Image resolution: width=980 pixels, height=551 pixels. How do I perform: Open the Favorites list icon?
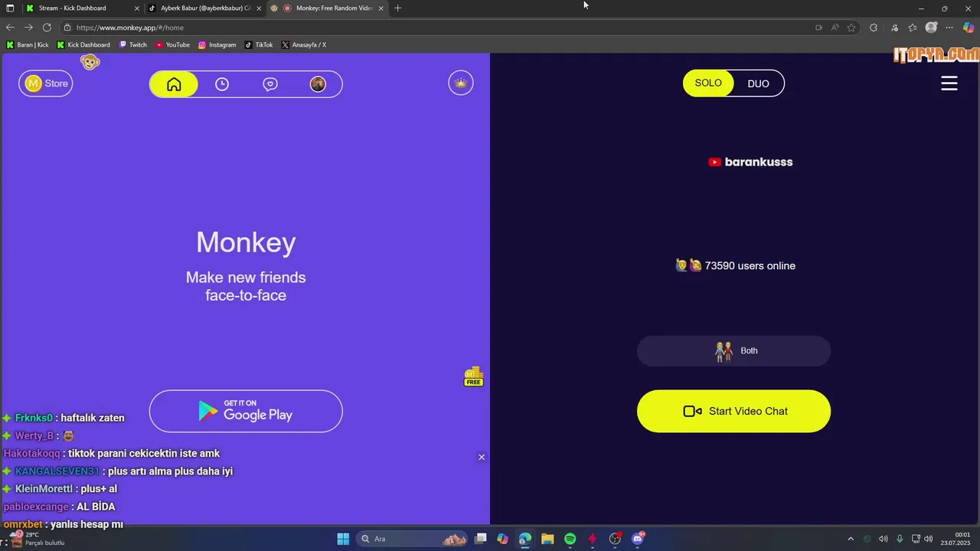[x=913, y=28]
